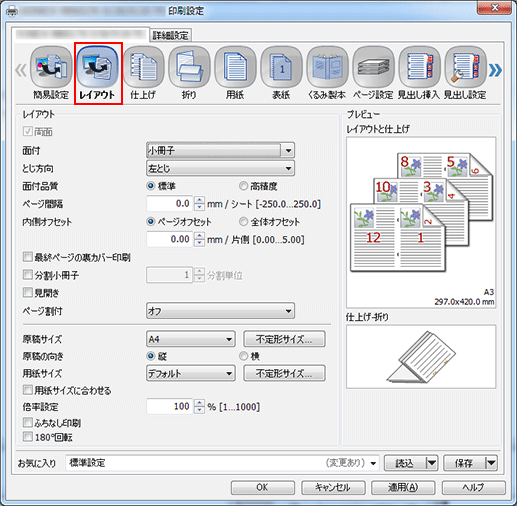The height and width of the screenshot is (506, 517).
Task: Enable 最終ページの裏カバー印刷 checkbox
Action: [27, 257]
